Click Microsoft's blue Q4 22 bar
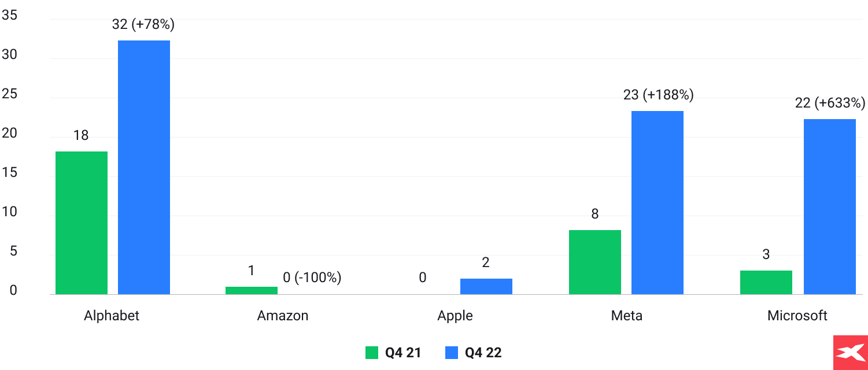 (830, 206)
